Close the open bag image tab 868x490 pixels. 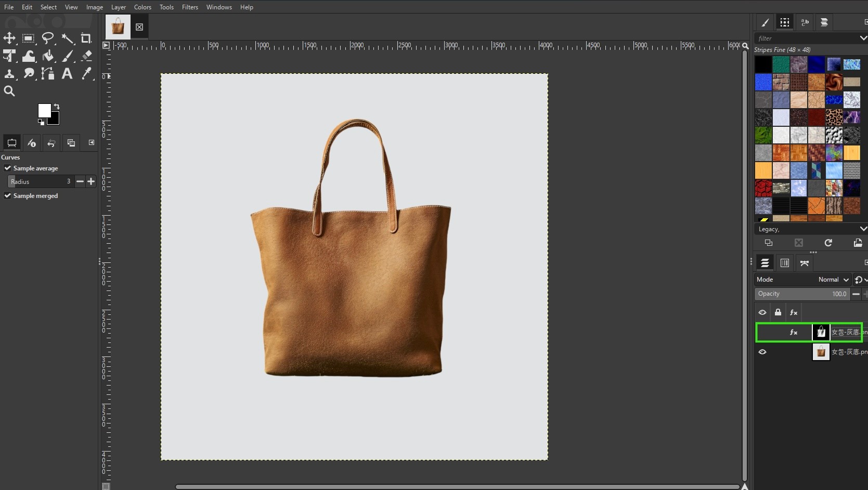(139, 27)
